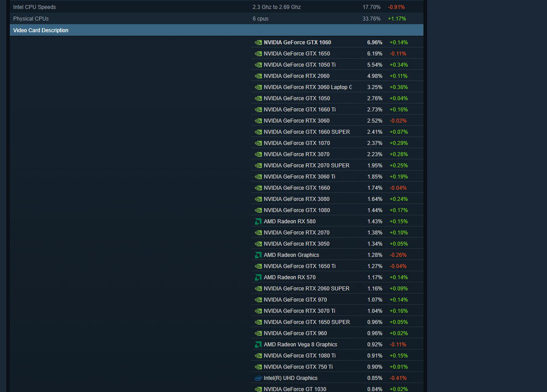The width and height of the screenshot is (547, 392).
Task: Select the Intel(R) UHD Graphics name
Action: click(x=290, y=378)
